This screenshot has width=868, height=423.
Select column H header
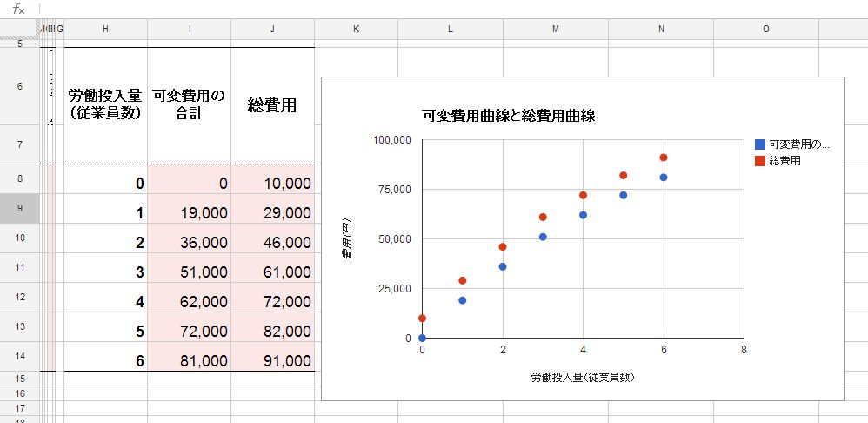pyautogui.click(x=106, y=30)
